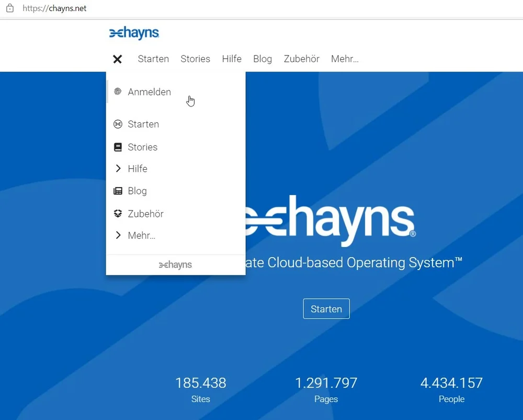
Task: Expand Mehr... submenu chevron in side panel
Action: [x=118, y=235]
